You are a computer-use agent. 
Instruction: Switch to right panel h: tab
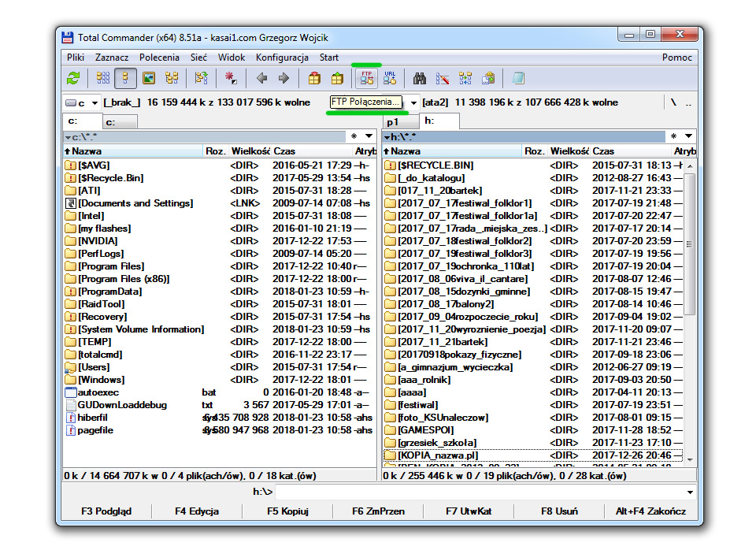tap(439, 121)
